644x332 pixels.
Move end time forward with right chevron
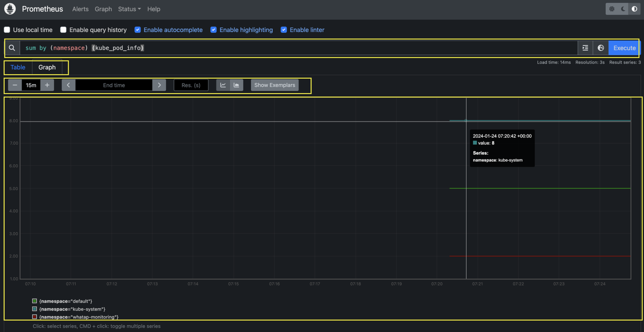[x=159, y=85]
